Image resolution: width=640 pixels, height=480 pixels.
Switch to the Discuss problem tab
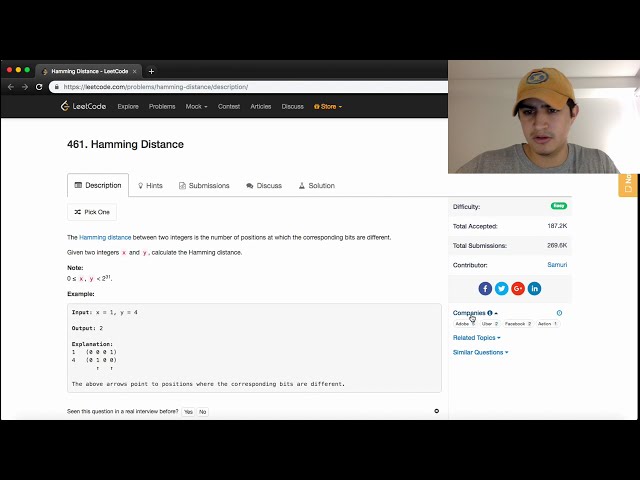[264, 186]
